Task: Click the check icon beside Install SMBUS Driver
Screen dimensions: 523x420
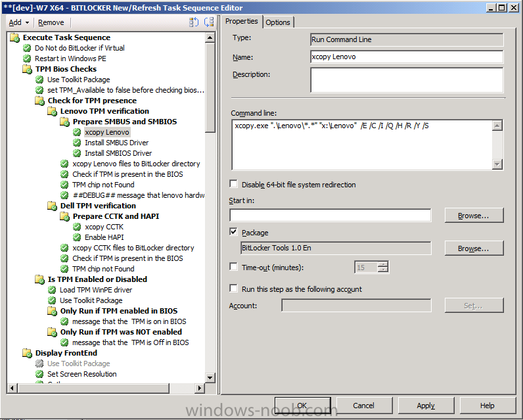Action: [x=77, y=143]
